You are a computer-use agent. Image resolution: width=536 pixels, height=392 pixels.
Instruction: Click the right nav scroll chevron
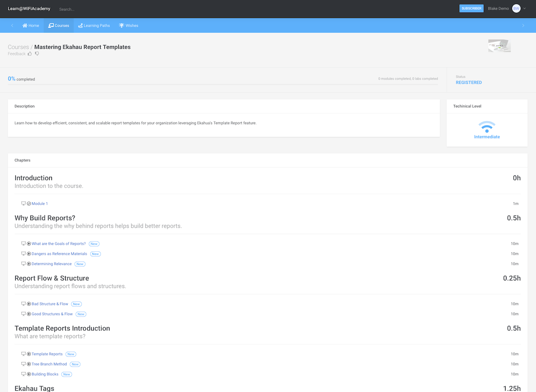click(x=523, y=25)
